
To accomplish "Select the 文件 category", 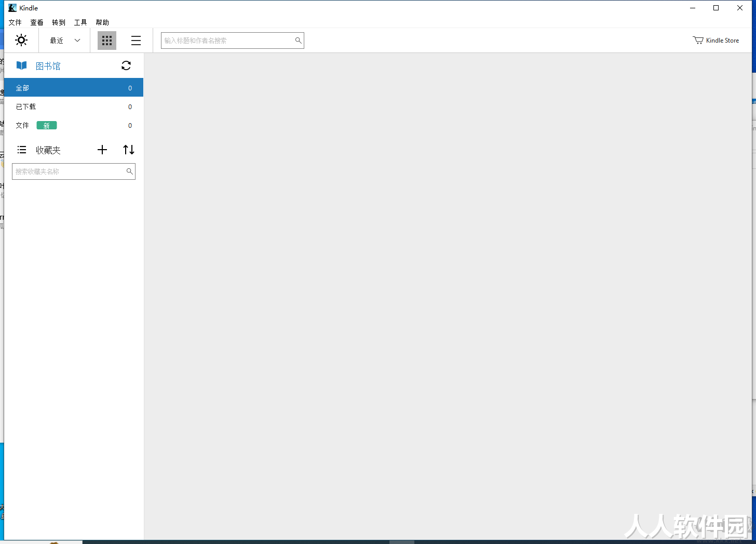I will click(74, 125).
